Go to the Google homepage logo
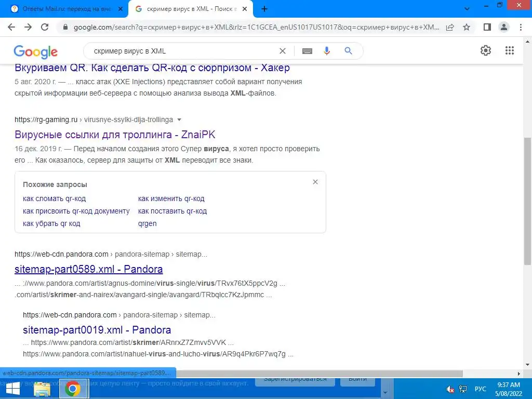Screen dimensions: 532x399 (36, 51)
